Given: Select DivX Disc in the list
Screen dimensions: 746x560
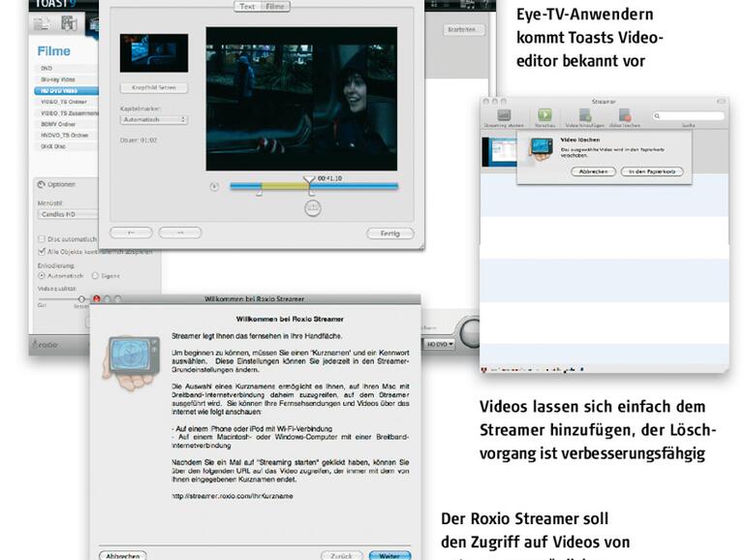Looking at the screenshot, I should [x=66, y=146].
